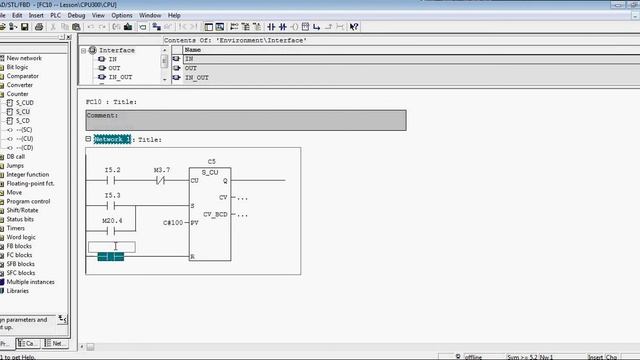Click the C5 counter label
The width and height of the screenshot is (640, 360).
211,162
